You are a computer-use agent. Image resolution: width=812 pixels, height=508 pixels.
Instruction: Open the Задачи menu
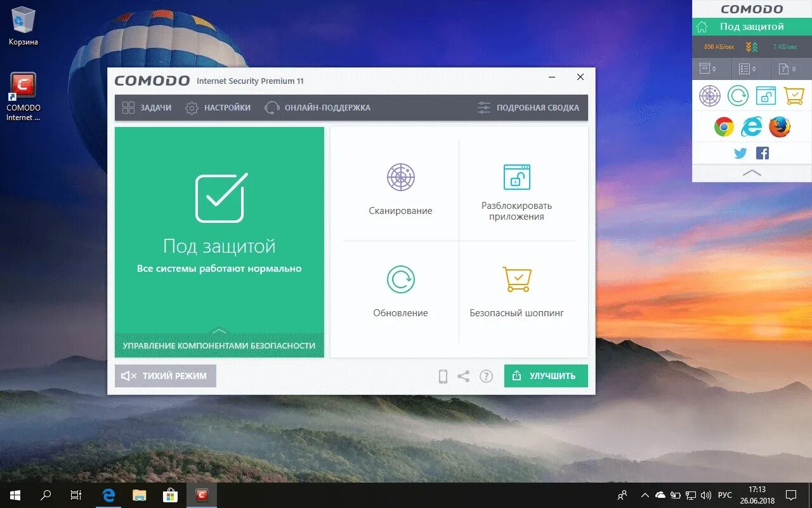pyautogui.click(x=147, y=108)
